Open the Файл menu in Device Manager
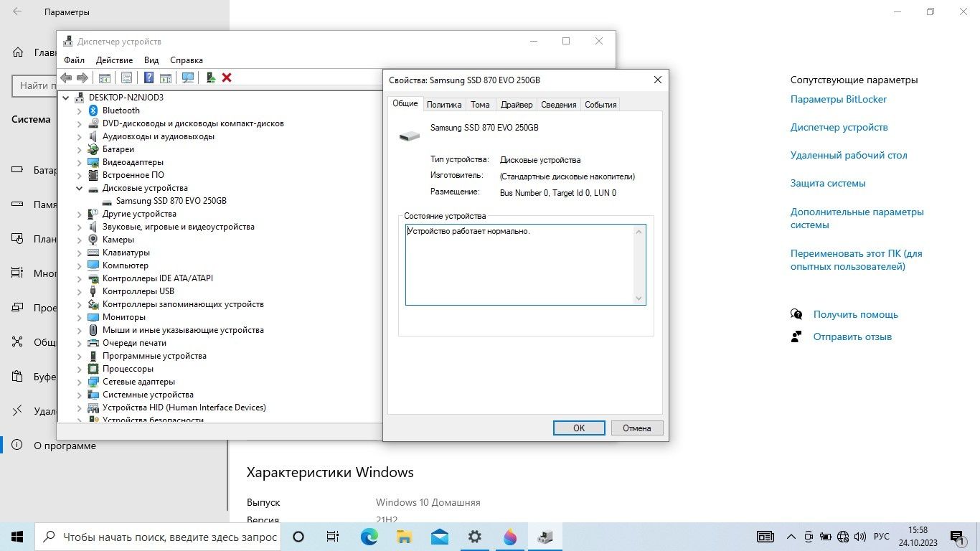The height and width of the screenshot is (551, 980). (x=74, y=60)
